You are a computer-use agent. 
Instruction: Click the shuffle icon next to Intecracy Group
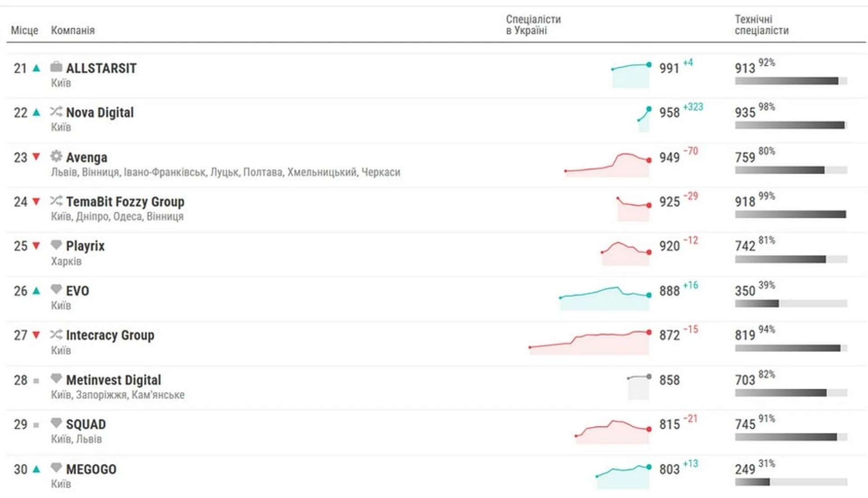click(x=56, y=334)
